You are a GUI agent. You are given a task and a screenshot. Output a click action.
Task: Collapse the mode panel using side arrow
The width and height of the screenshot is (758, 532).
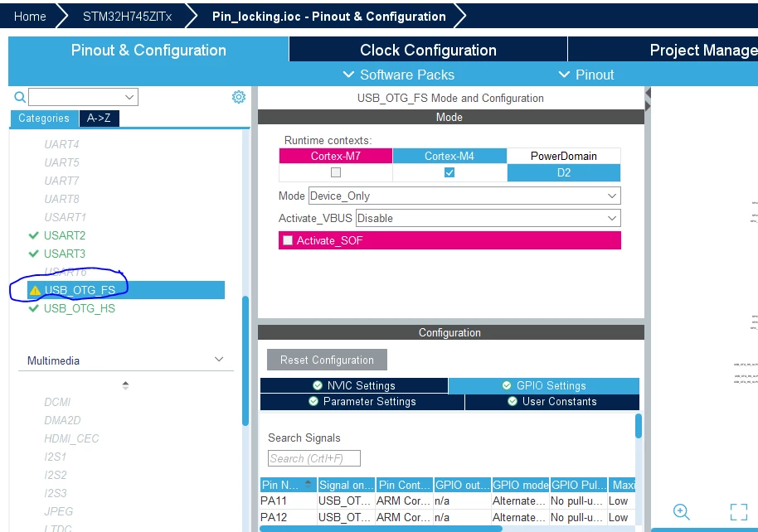(x=649, y=93)
